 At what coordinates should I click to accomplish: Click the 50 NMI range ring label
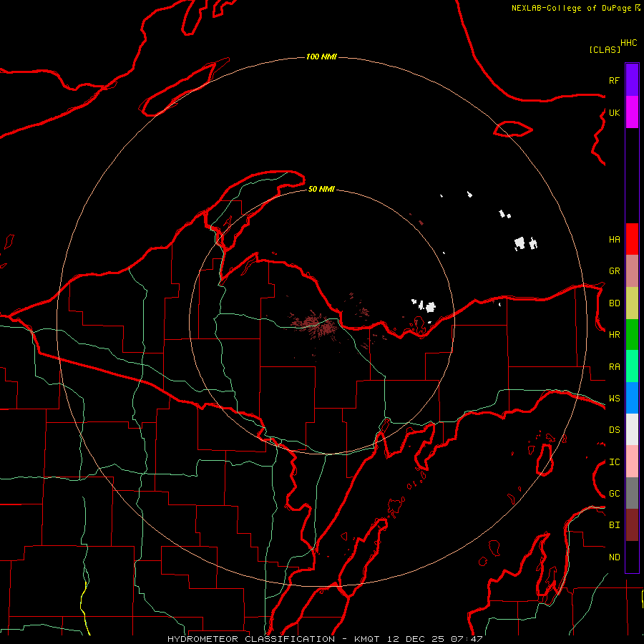click(x=321, y=189)
